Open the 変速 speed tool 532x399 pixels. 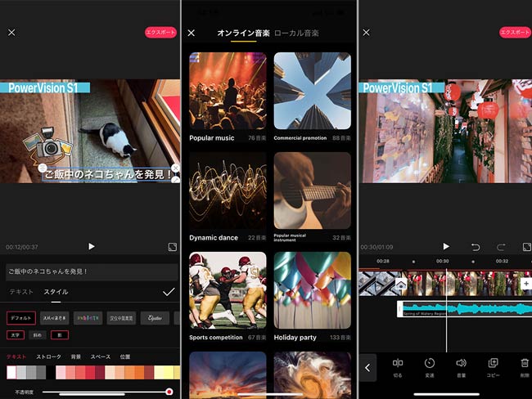430,367
